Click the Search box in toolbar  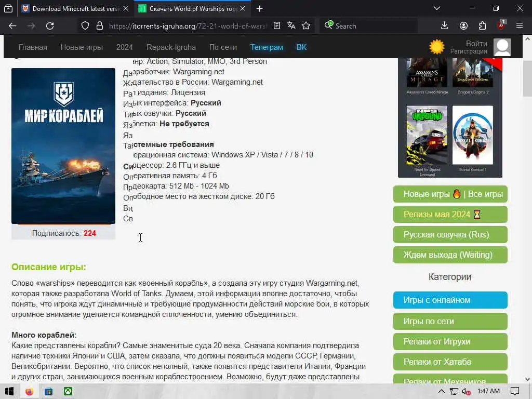369,26
